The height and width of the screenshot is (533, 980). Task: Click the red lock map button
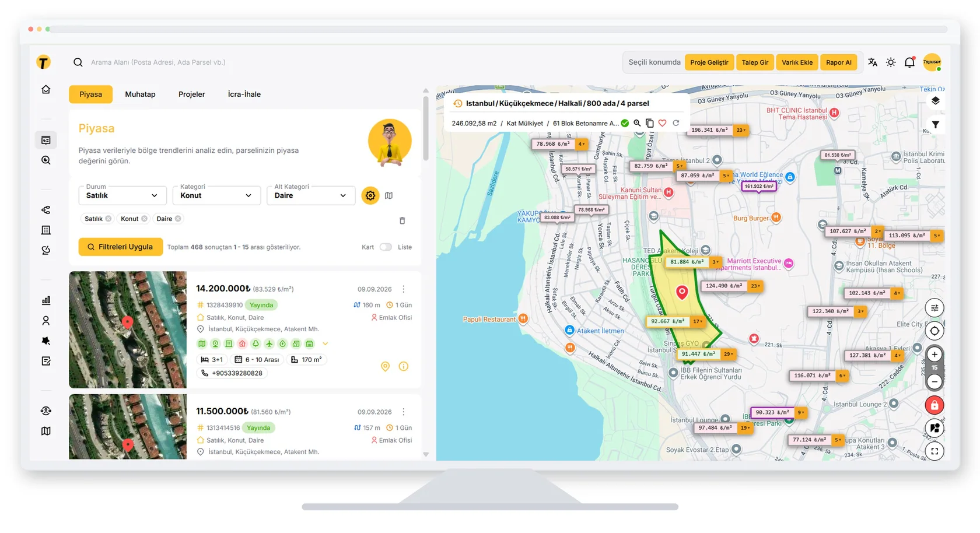(x=935, y=405)
